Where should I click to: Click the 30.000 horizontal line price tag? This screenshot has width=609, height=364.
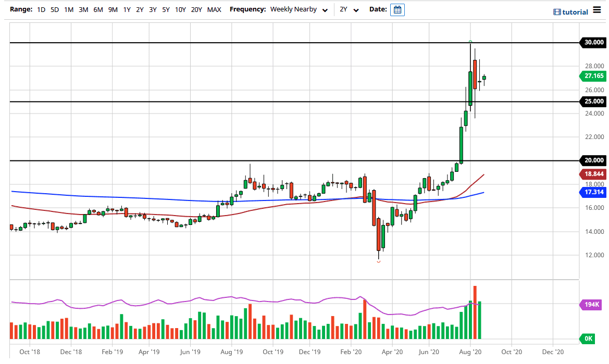[x=593, y=43]
